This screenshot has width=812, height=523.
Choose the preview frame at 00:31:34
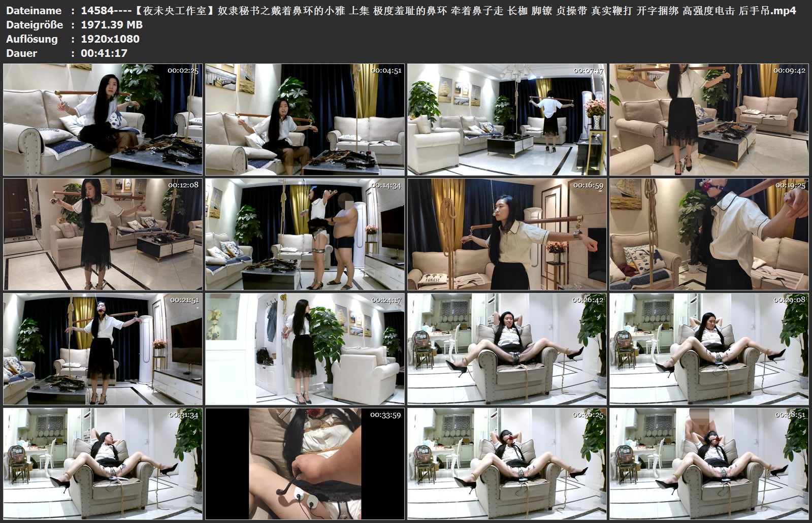[103, 464]
